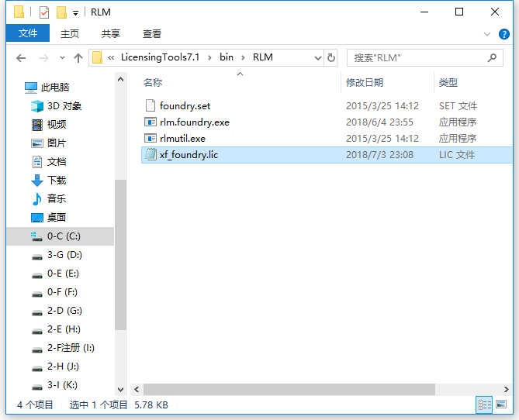Viewport: 519px width, 420px height.
Task: Switch to the 查看 ribbon tab
Action: [152, 33]
